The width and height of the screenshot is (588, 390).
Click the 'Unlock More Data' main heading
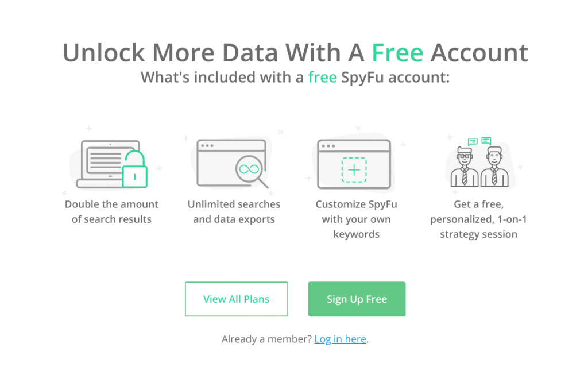coord(296,52)
